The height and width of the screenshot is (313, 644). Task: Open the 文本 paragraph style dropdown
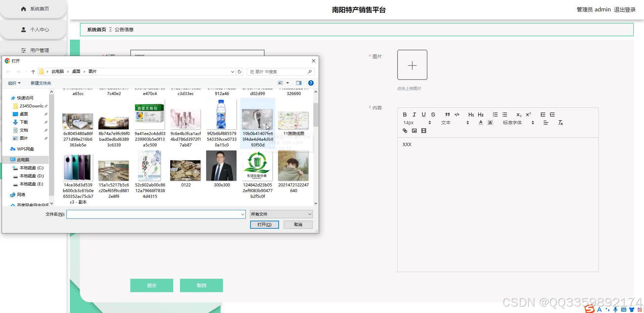[x=455, y=123]
